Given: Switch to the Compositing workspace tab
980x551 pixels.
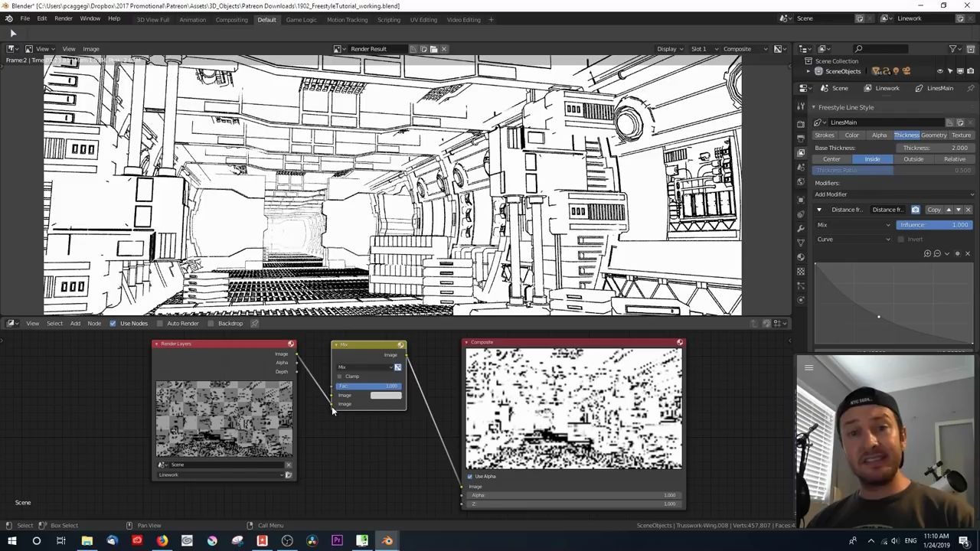Looking at the screenshot, I should [x=231, y=20].
